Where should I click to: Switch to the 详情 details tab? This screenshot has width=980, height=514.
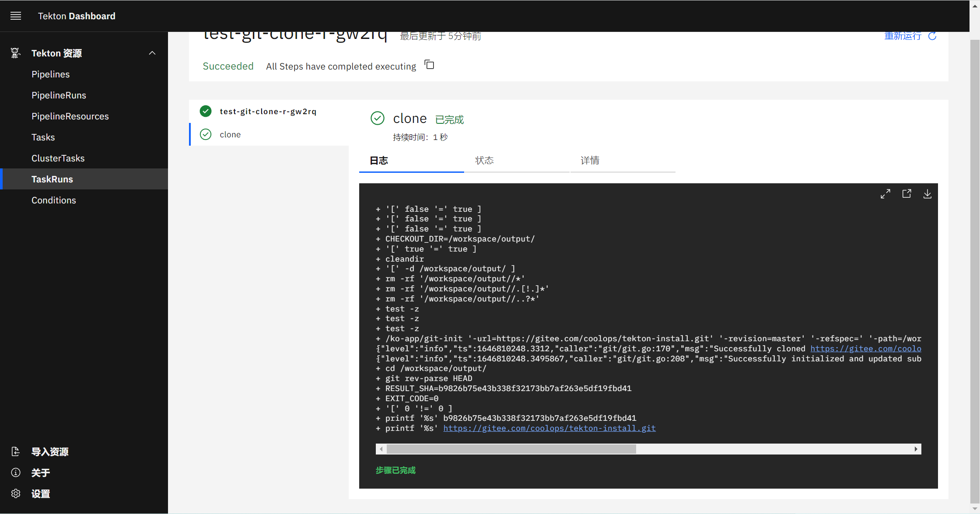tap(623, 161)
